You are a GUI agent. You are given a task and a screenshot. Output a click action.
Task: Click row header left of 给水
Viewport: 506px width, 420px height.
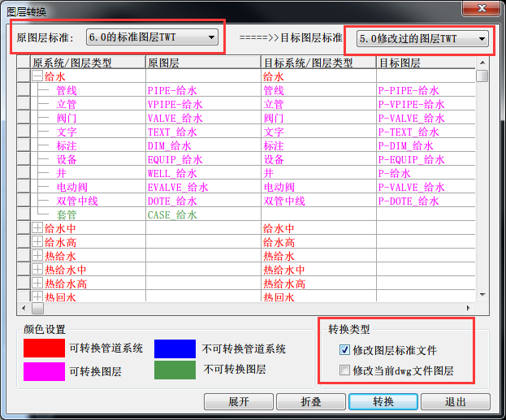pyautogui.click(x=24, y=76)
